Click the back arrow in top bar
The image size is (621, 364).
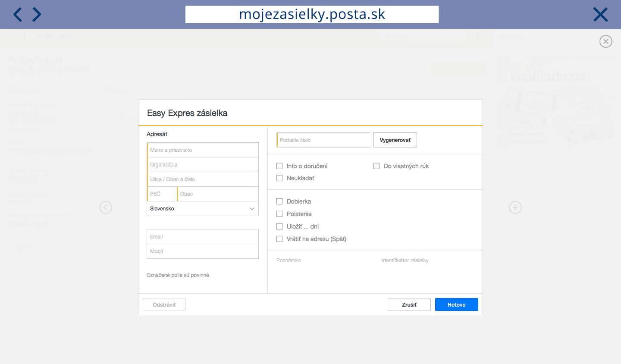[x=17, y=14]
